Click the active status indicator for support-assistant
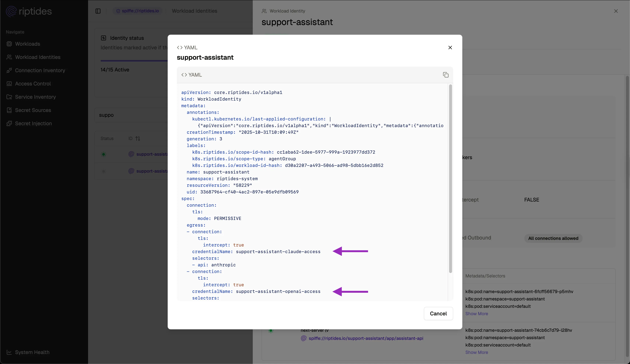This screenshot has width=630, height=364. [x=103, y=154]
